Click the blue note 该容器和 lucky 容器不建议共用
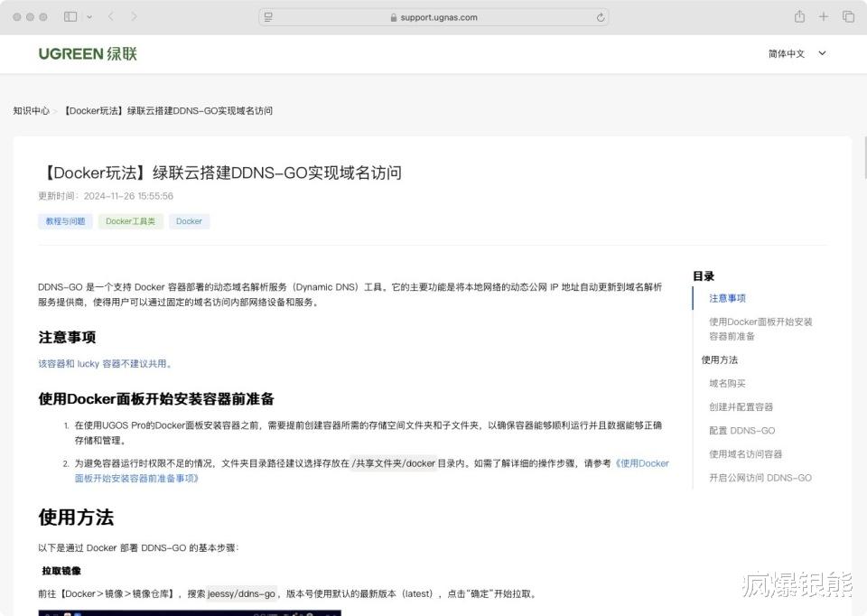This screenshot has height=616, width=867. pos(105,364)
